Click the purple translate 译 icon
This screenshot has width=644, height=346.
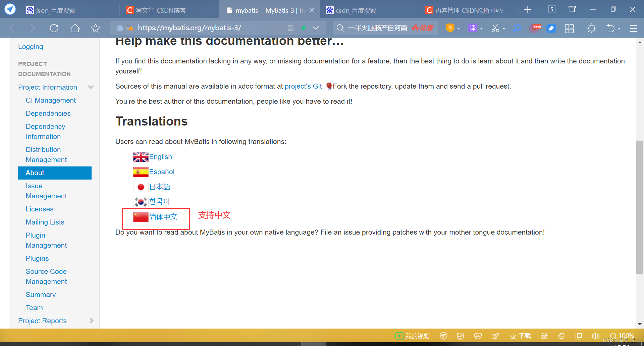[473, 28]
